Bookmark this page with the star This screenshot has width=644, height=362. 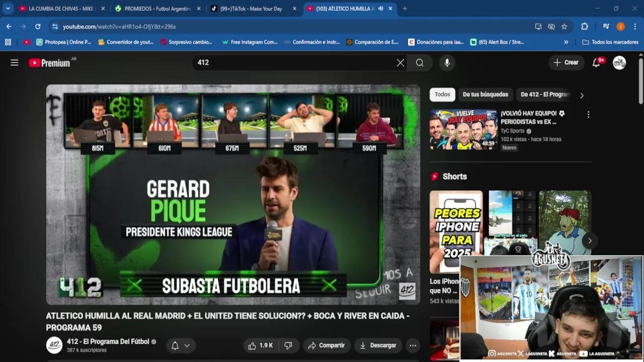pyautogui.click(x=565, y=26)
